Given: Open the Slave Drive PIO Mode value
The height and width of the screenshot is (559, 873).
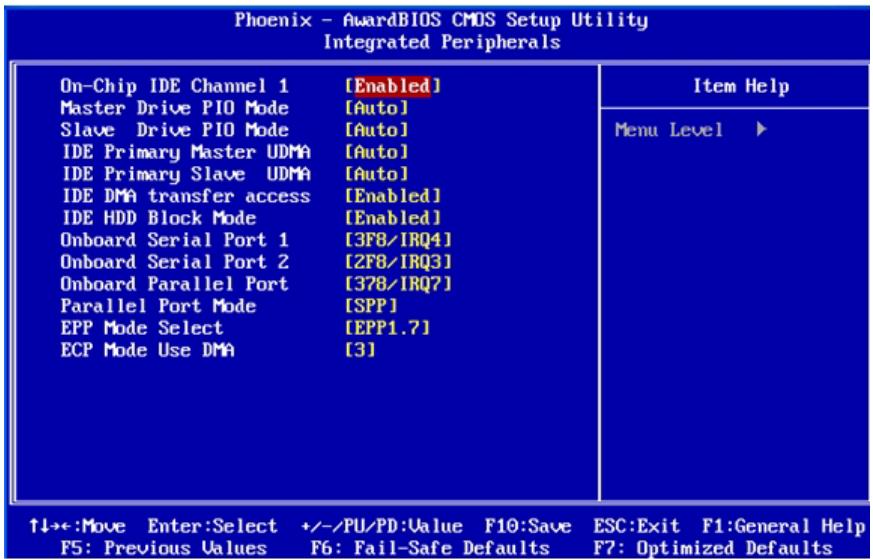Looking at the screenshot, I should click(x=376, y=130).
